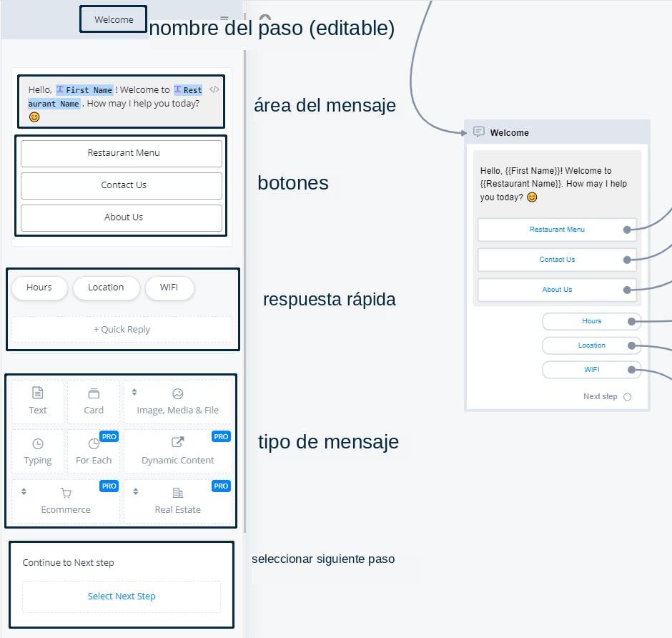Add a Text message block
Screen dimensions: 672x638
coord(38,401)
